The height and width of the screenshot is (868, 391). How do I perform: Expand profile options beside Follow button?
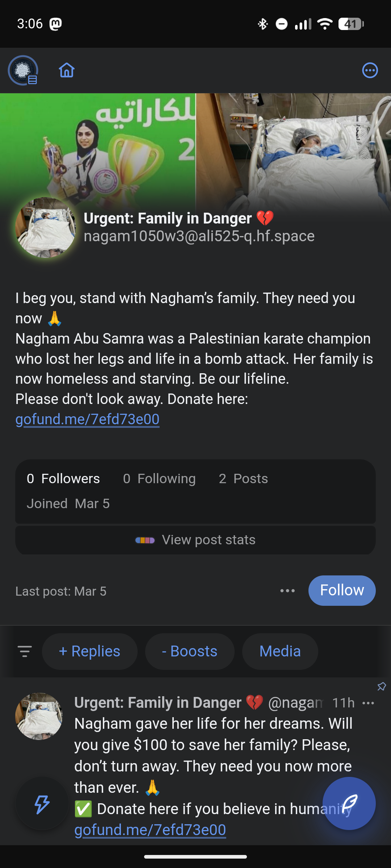[287, 591]
